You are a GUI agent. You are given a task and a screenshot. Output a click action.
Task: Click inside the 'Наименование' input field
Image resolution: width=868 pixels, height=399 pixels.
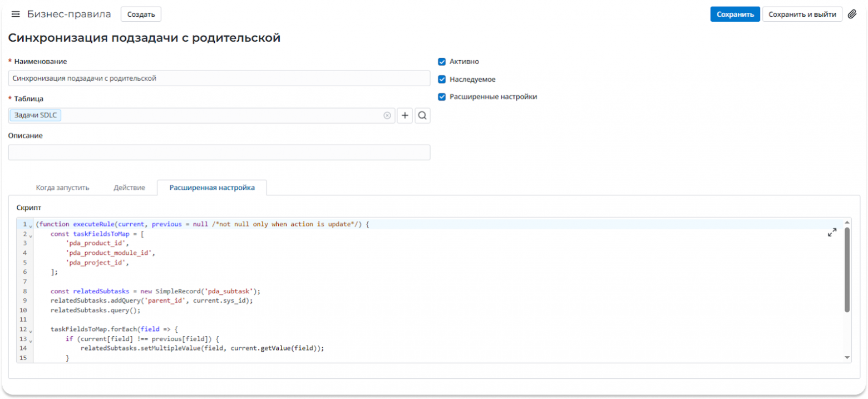click(219, 78)
